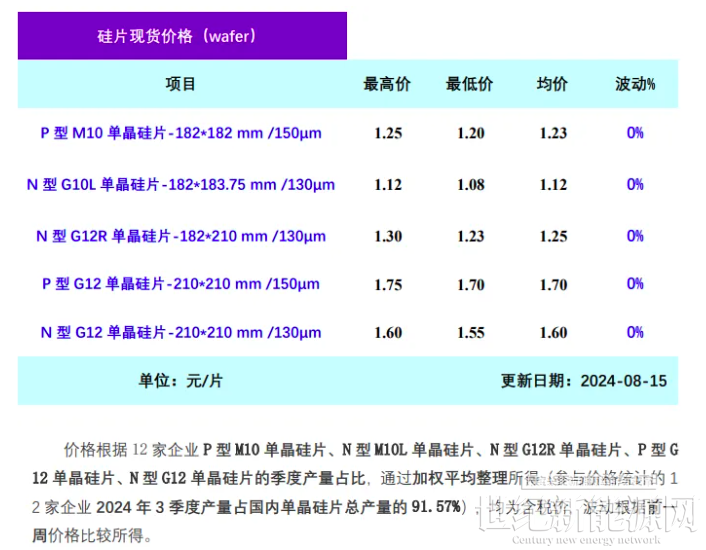The width and height of the screenshot is (706, 550).
Task: Click the P 型 M10 单晶硅片 182*182 row label
Action: point(181,133)
